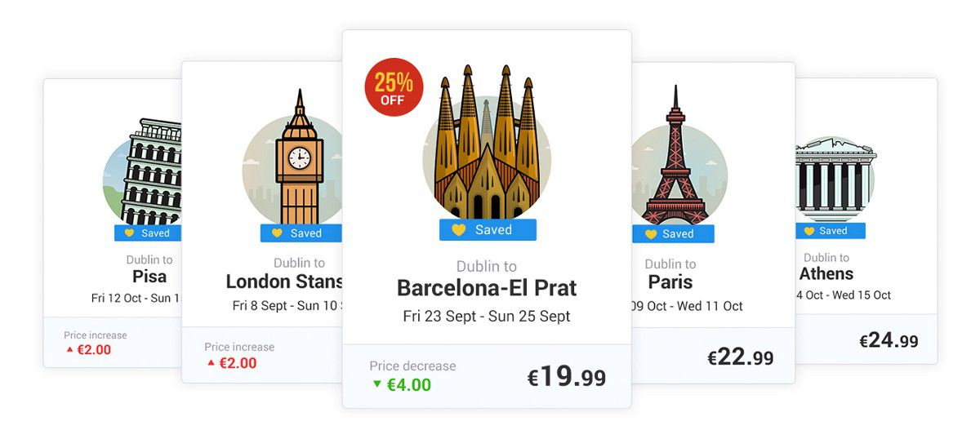Click the Eiffel Tower illustration on Paris card
Screen dimensions: 980x439
click(675, 163)
